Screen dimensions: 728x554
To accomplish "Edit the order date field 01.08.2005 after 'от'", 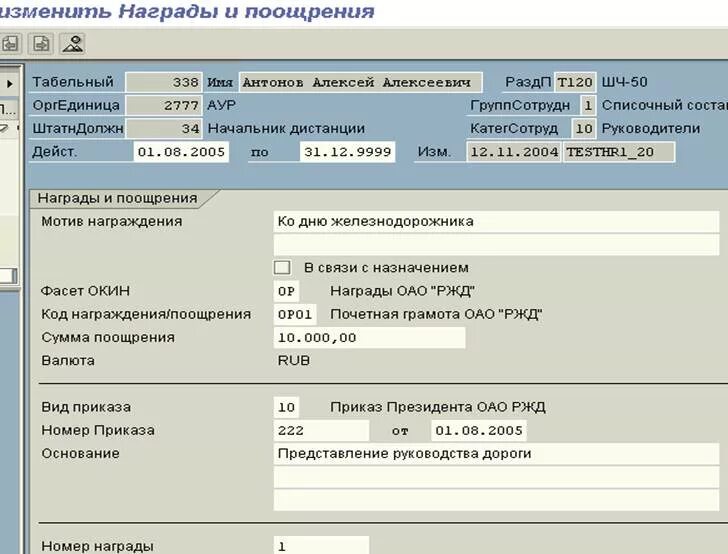I will click(479, 430).
